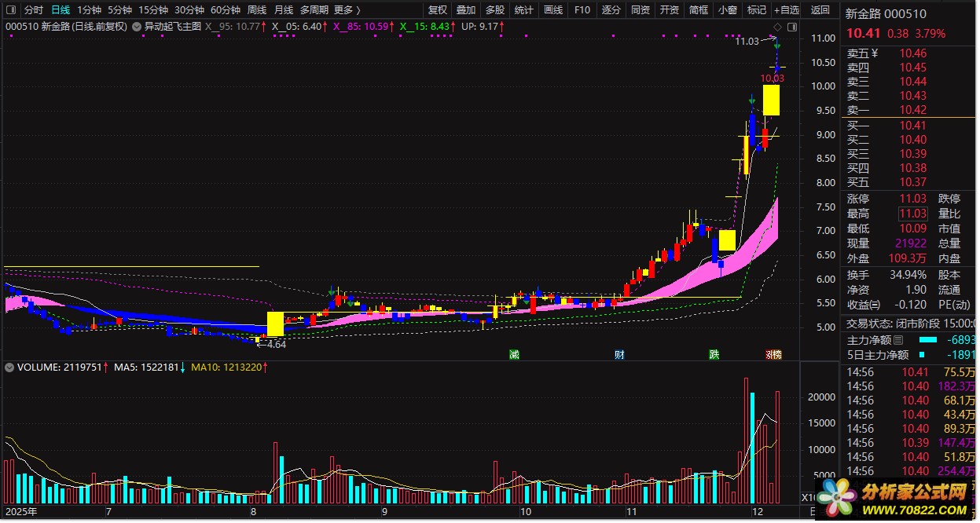The height and width of the screenshot is (523, 980).
Task: Click the 标记 mark button
Action: pos(756,10)
